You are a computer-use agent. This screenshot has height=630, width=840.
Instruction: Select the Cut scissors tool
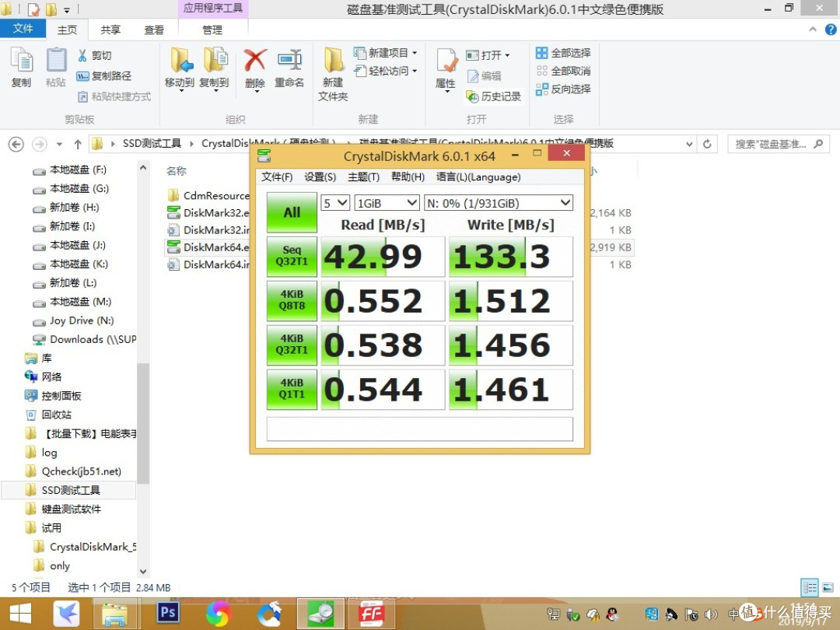point(94,55)
